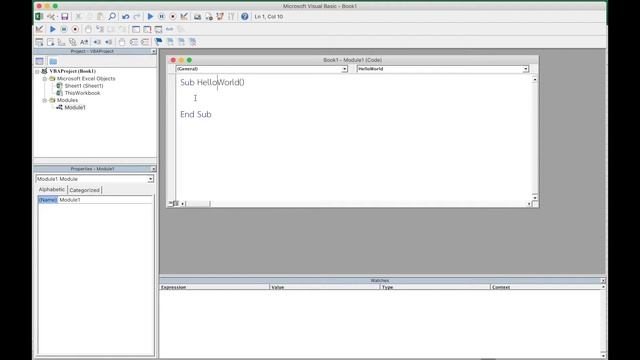This screenshot has height=360, width=640.
Task: Toggle Design Mode in the Debug toolbar
Action: pyautogui.click(x=40, y=29)
